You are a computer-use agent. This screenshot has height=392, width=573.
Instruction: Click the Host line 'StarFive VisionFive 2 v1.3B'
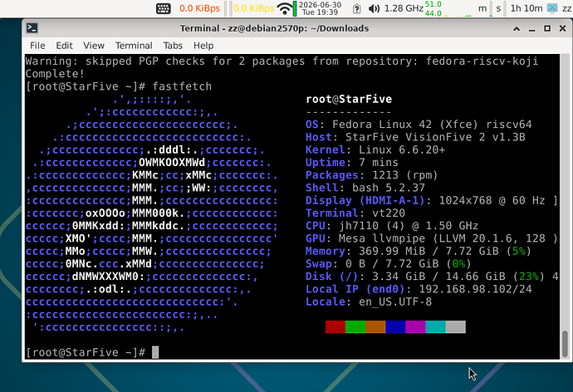click(435, 137)
